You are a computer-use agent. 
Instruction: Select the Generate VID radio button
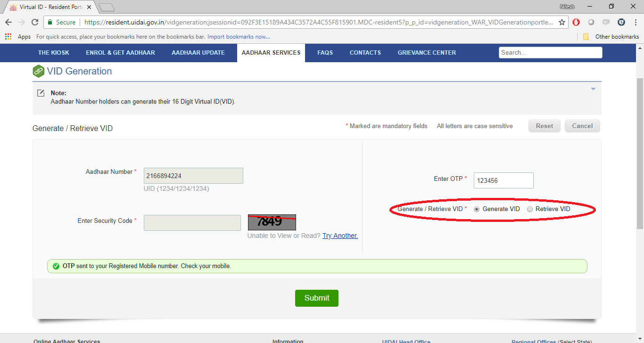coord(477,209)
